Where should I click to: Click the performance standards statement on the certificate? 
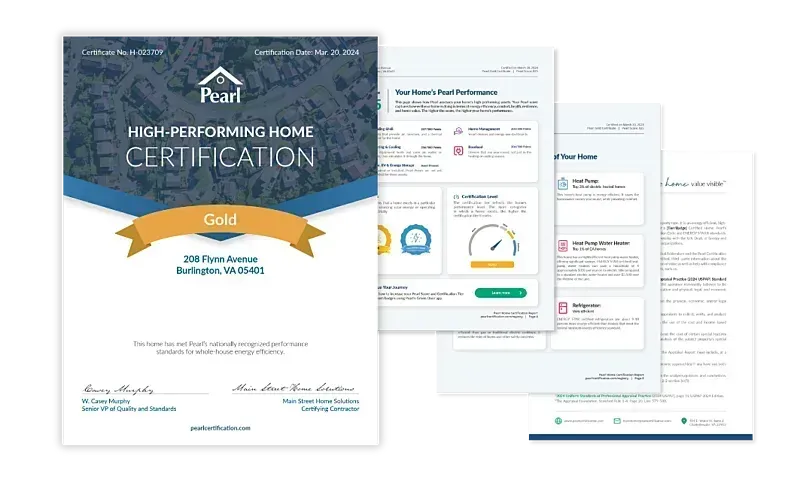coord(220,348)
